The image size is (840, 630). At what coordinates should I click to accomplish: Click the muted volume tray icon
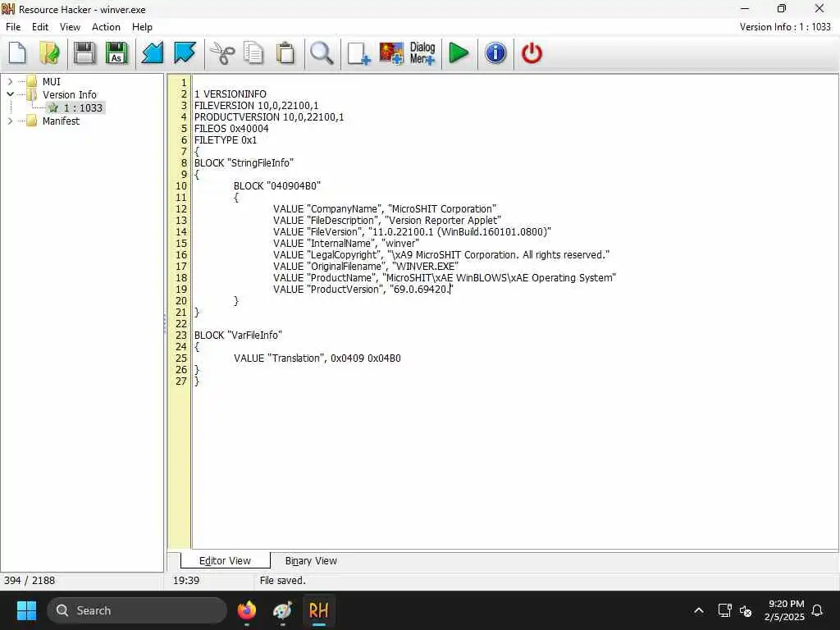[745, 610]
